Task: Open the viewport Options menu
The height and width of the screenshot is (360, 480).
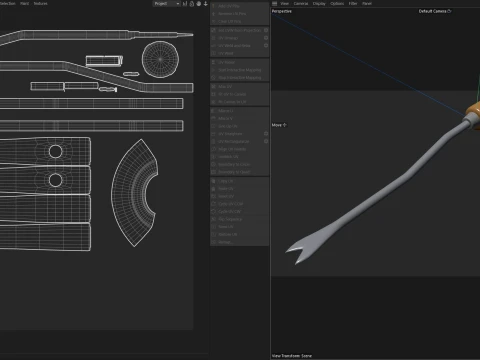Action: click(x=337, y=4)
